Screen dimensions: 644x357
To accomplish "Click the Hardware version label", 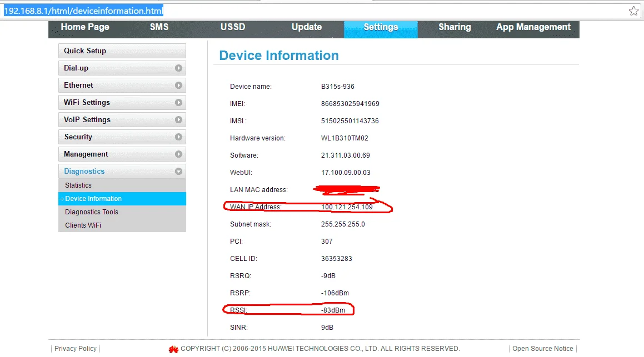I will (x=257, y=138).
